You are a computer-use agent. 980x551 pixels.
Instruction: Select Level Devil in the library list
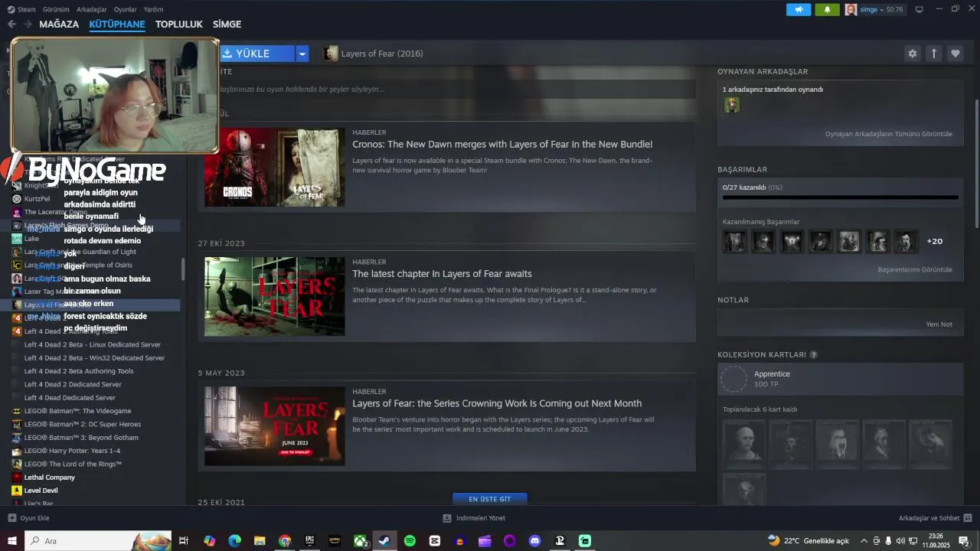(x=41, y=491)
